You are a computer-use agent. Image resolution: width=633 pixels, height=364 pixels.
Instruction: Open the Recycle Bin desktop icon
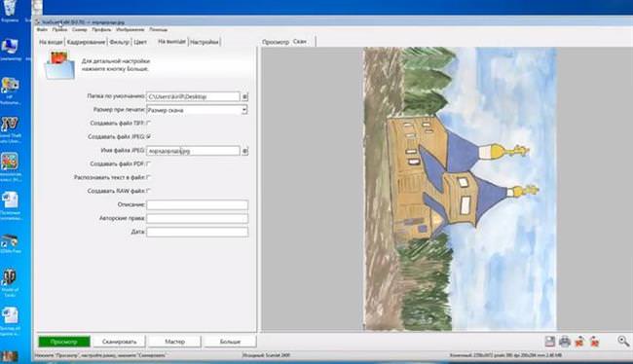(x=10, y=11)
